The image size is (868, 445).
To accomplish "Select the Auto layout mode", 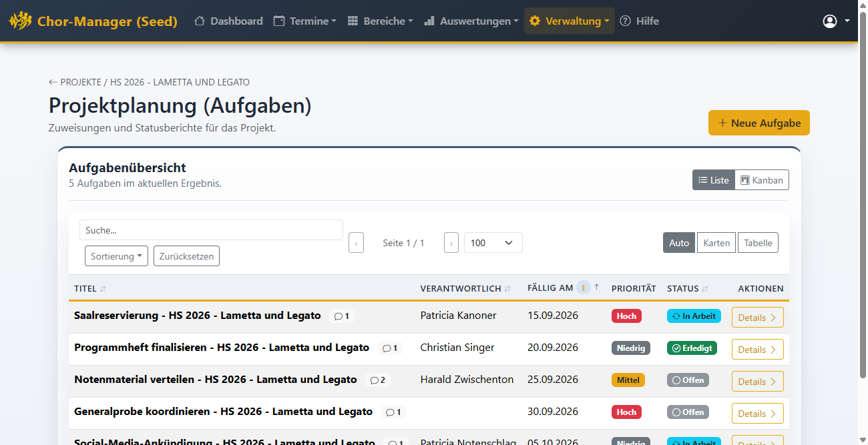I will coord(679,243).
